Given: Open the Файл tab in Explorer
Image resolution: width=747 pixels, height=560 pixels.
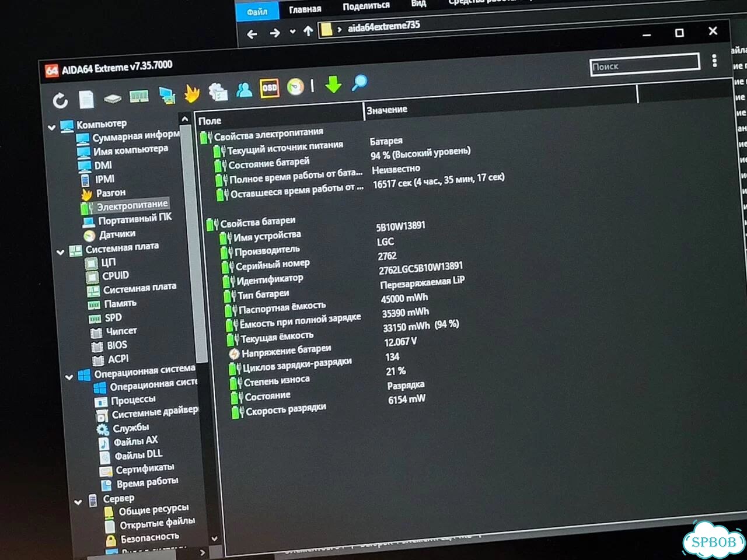Looking at the screenshot, I should pos(257,12).
